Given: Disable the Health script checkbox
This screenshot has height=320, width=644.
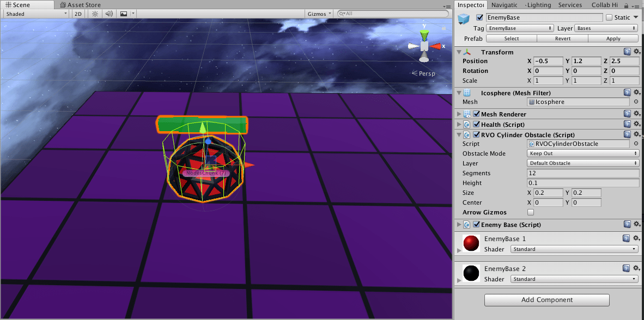Looking at the screenshot, I should click(477, 125).
